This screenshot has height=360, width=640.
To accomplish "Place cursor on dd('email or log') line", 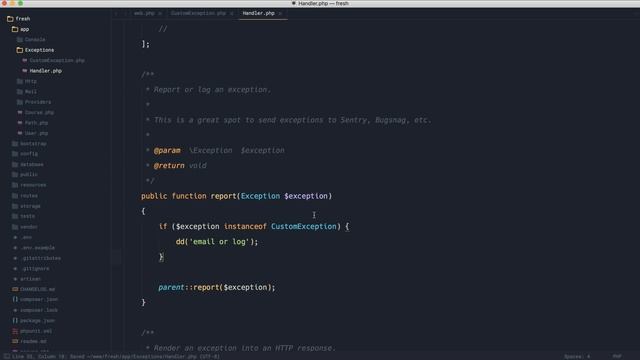I will [x=217, y=242].
